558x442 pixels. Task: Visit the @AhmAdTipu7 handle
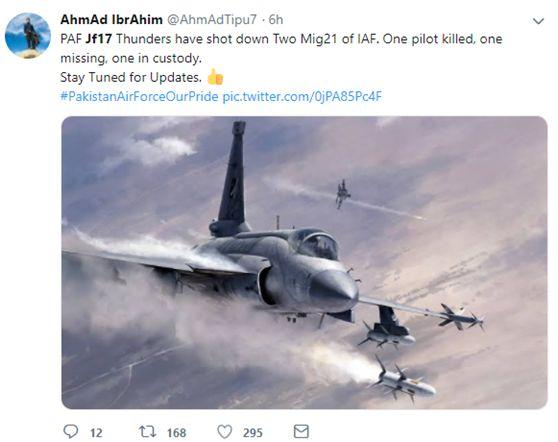(x=211, y=20)
